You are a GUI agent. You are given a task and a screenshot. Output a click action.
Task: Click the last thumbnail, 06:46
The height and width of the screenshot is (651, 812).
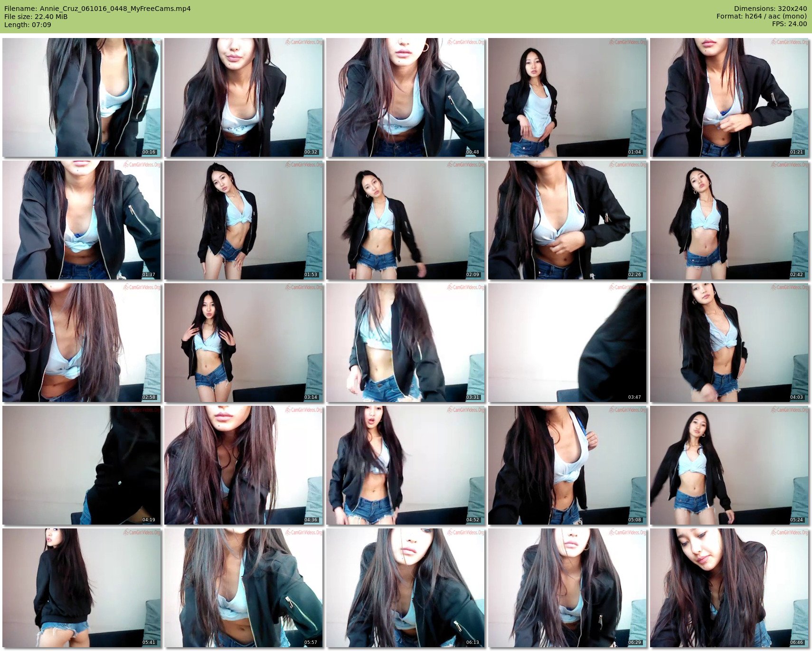(x=729, y=588)
